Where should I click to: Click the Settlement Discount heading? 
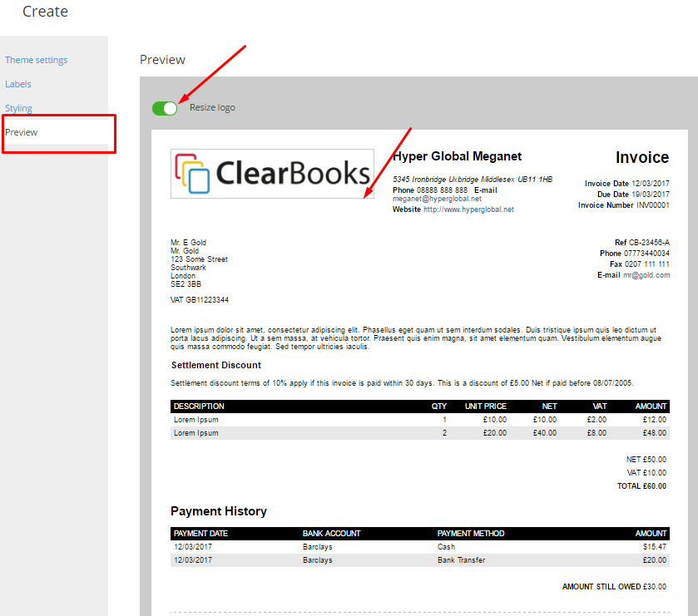tap(216, 365)
